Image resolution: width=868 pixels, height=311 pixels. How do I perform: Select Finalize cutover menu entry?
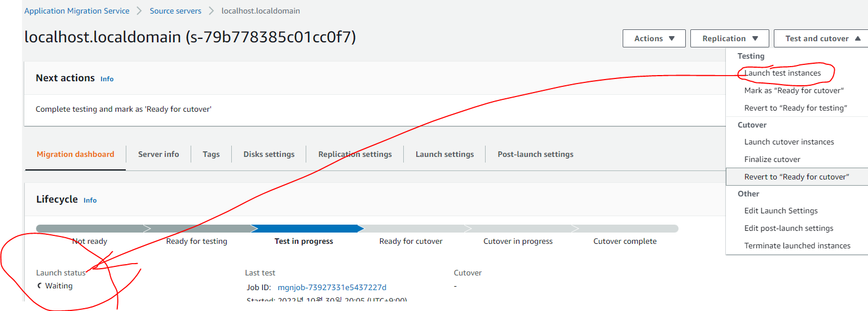772,159
